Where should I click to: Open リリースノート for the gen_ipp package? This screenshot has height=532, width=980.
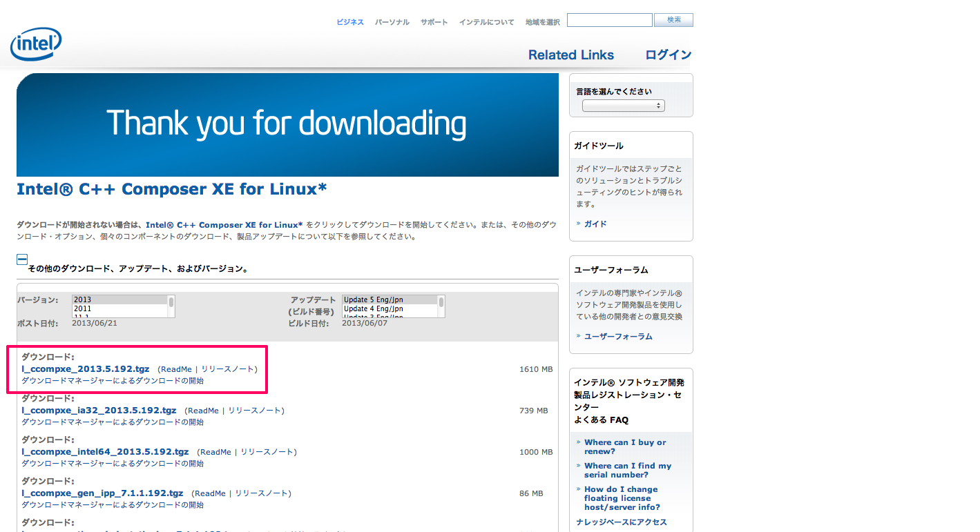tap(261, 493)
